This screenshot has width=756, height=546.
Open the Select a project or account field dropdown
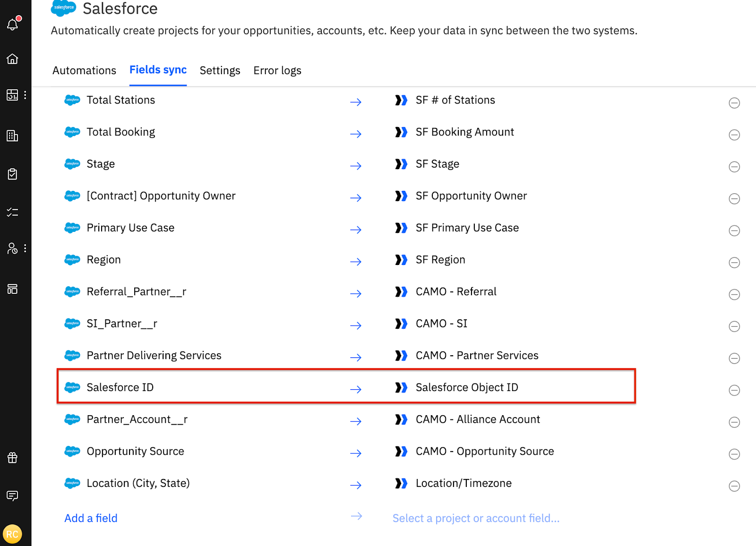476,518
